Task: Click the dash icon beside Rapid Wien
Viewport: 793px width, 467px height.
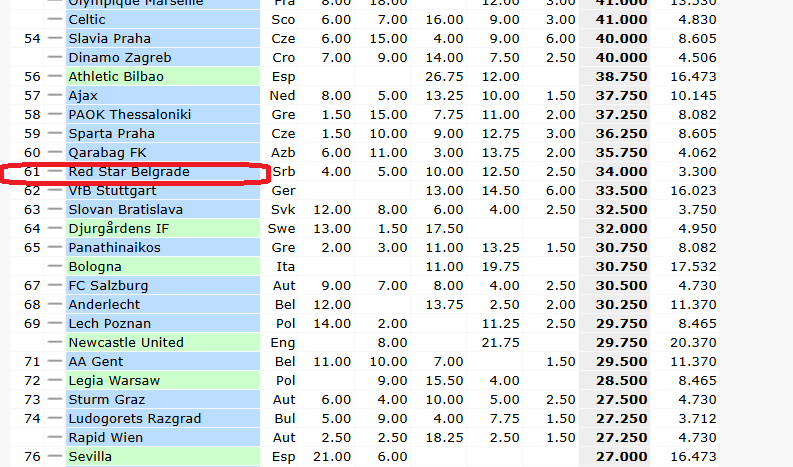Action: [55, 437]
